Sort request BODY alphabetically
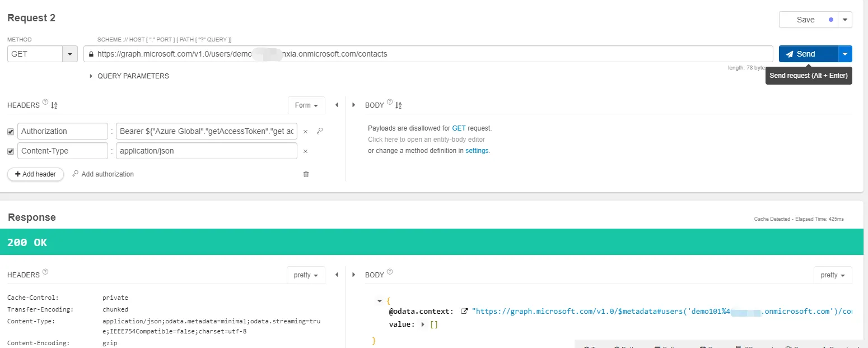The width and height of the screenshot is (868, 348). 399,105
